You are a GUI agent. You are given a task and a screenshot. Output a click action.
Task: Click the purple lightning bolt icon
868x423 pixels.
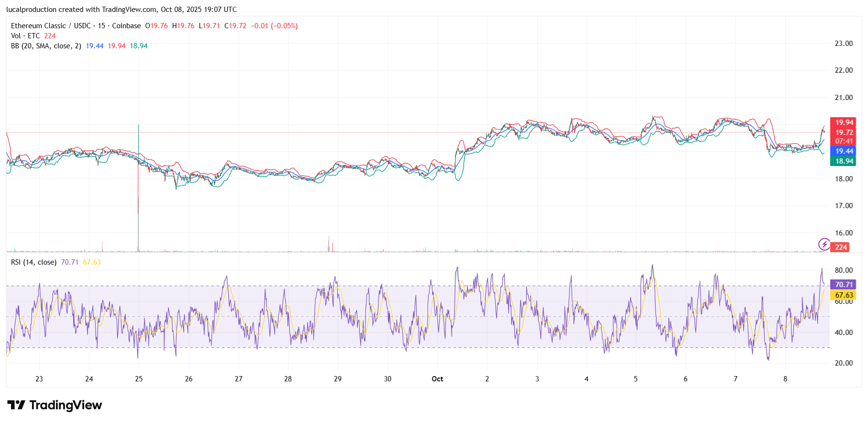point(824,245)
